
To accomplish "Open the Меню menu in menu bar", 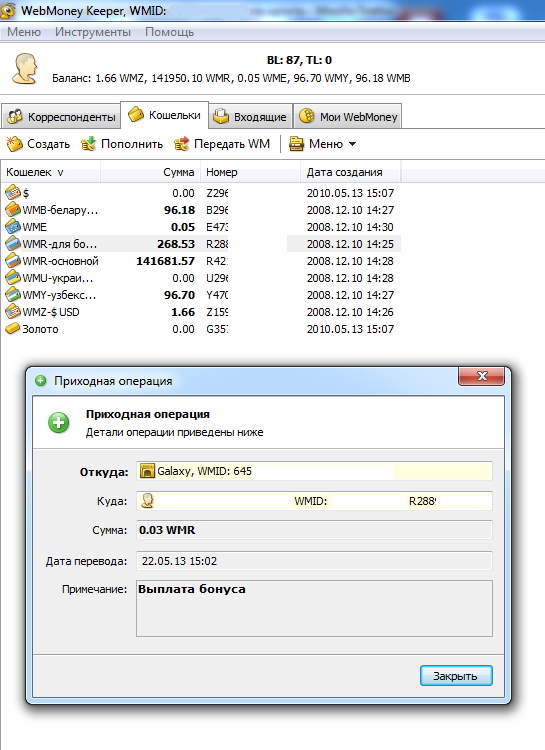I will click(x=24, y=32).
